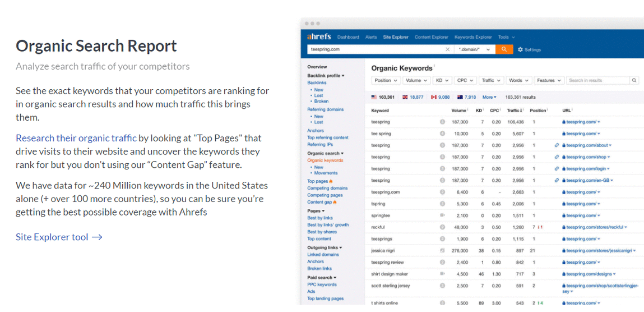
Task: Open the KD filter dropdown
Action: (x=442, y=81)
